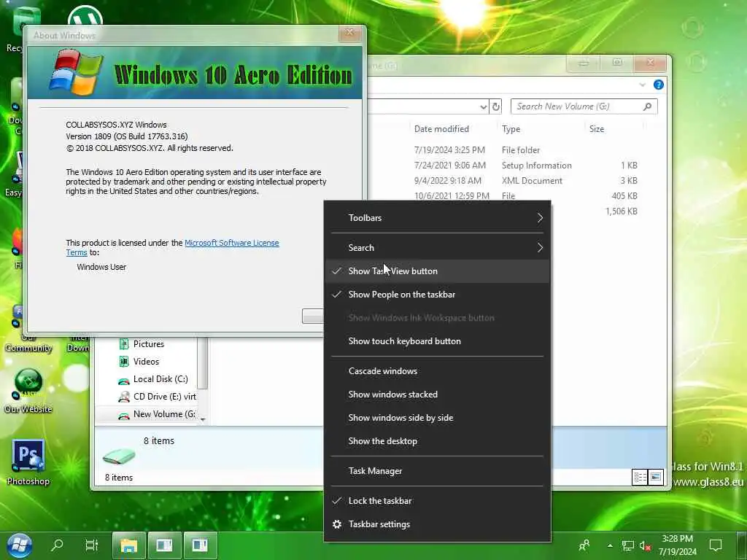The image size is (747, 560).
Task: Toggle Show touch keyboard button
Action: 438,341
